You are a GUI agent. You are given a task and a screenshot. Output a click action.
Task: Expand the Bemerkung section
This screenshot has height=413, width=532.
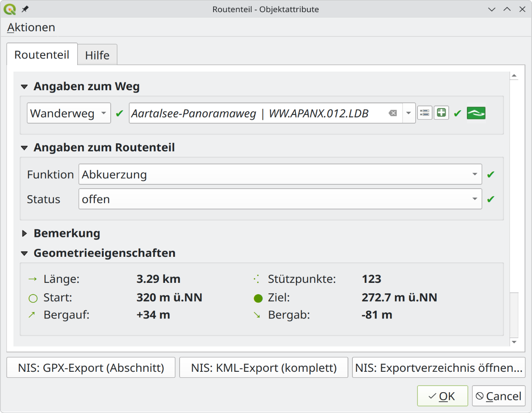[x=25, y=234]
